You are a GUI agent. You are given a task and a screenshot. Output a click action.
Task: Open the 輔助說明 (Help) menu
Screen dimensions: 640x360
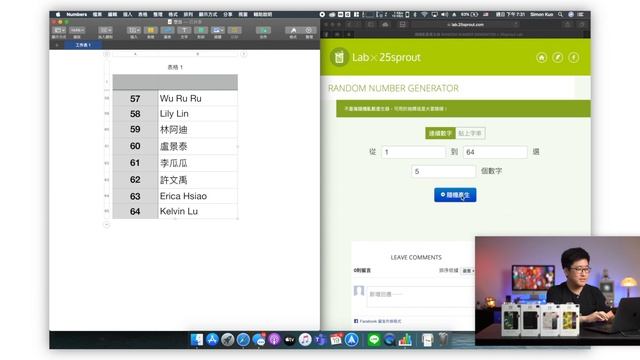[262, 14]
